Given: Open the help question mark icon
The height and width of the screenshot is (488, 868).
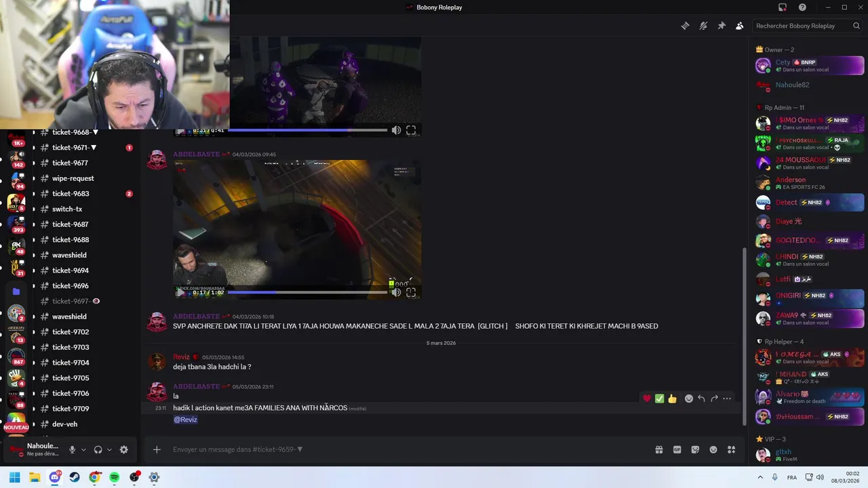Looking at the screenshot, I should tap(802, 7).
